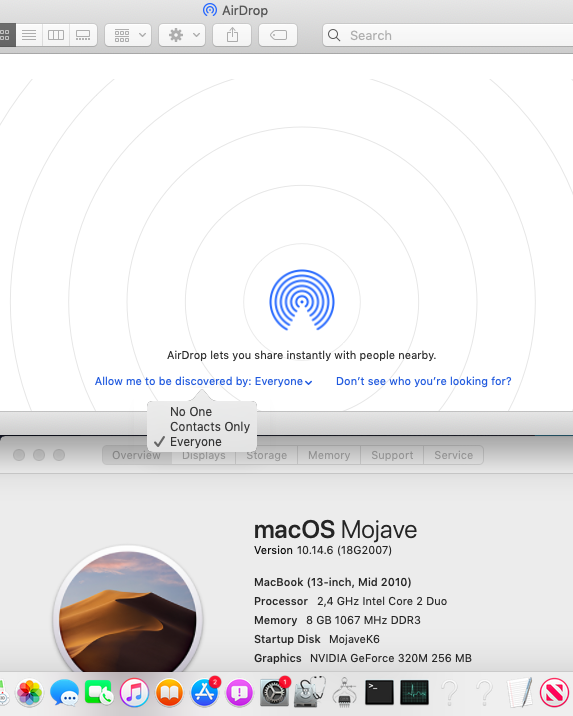Launch FaceTime from the Dock

point(99,693)
